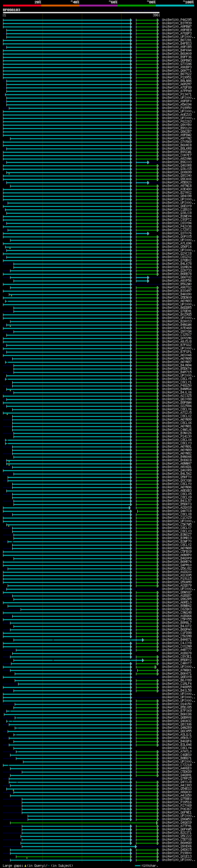
Task: Click hit label UniRef100_C8CLY4
Action: tap(177, 748)
